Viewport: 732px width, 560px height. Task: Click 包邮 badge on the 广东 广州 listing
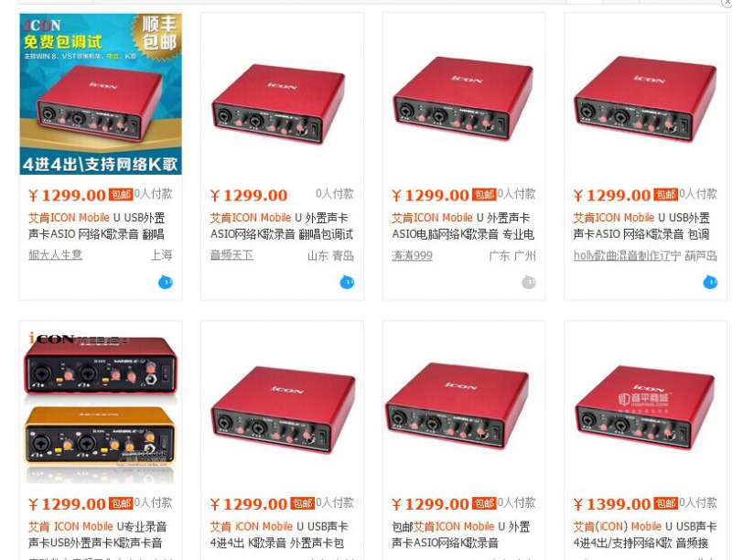pyautogui.click(x=484, y=194)
